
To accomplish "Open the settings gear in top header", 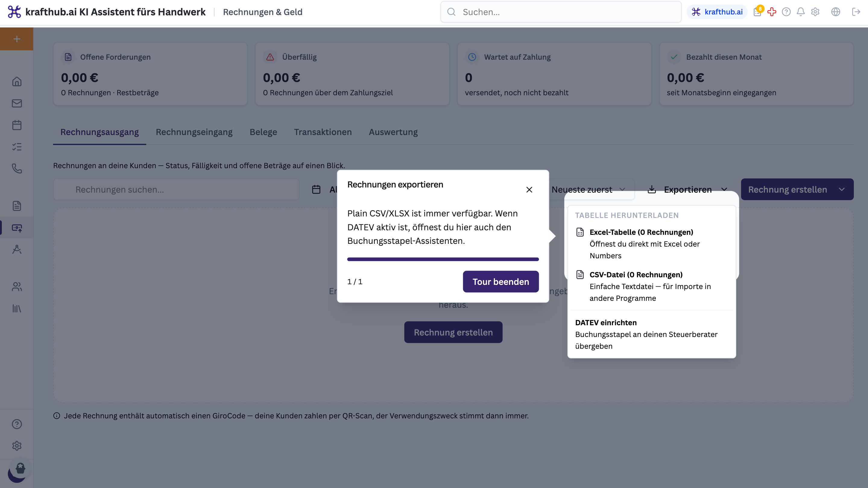I will (815, 12).
